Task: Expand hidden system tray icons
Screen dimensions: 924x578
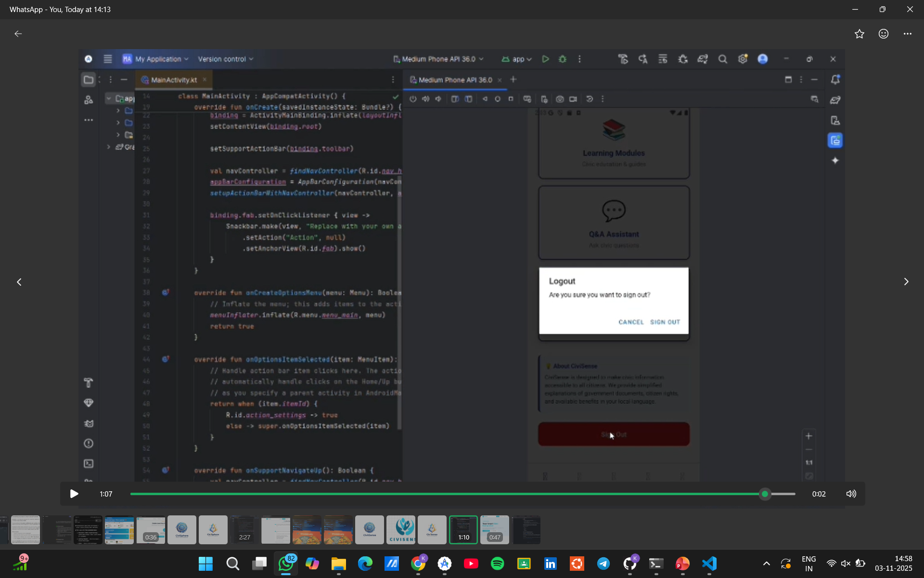Action: pos(767,564)
